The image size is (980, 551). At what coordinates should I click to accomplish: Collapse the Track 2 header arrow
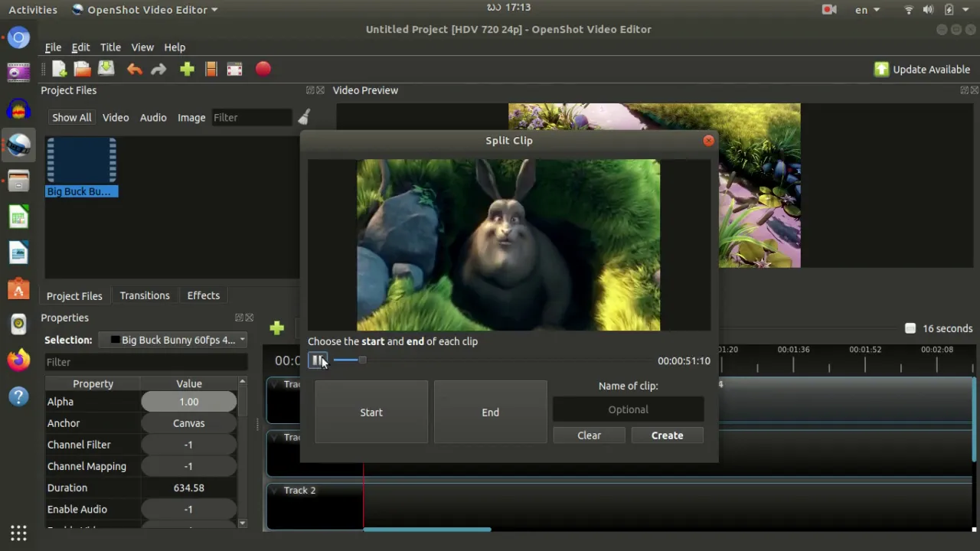pyautogui.click(x=274, y=491)
